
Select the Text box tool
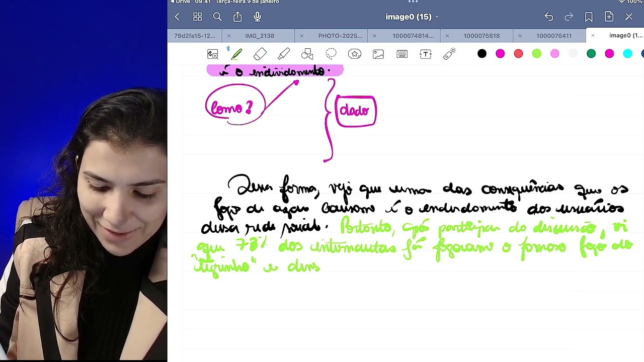426,54
